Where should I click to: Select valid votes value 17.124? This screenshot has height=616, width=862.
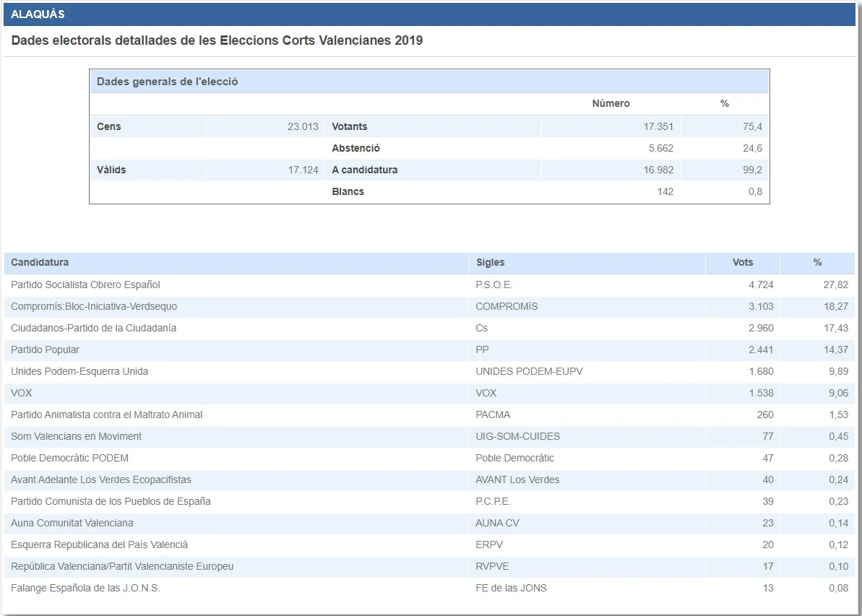[303, 170]
